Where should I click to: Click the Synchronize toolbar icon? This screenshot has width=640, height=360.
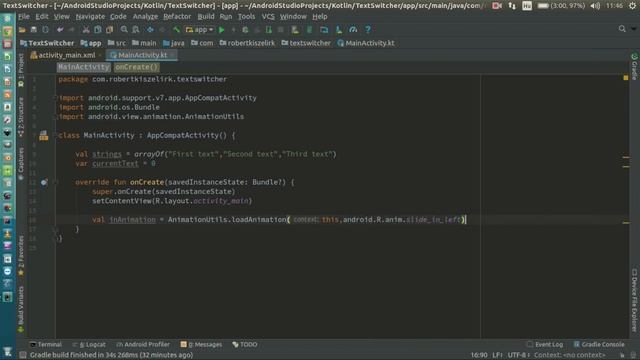click(x=45, y=30)
